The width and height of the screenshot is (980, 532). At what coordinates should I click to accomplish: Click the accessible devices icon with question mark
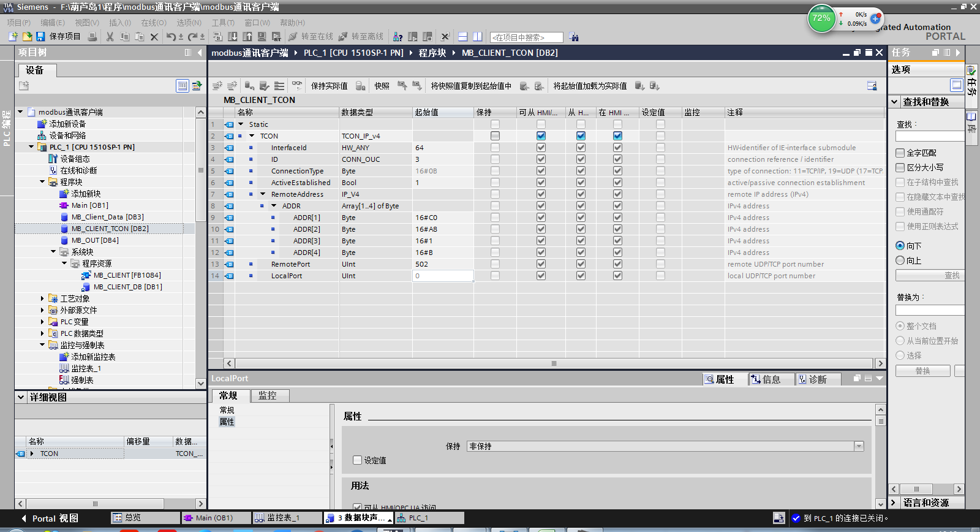(398, 37)
